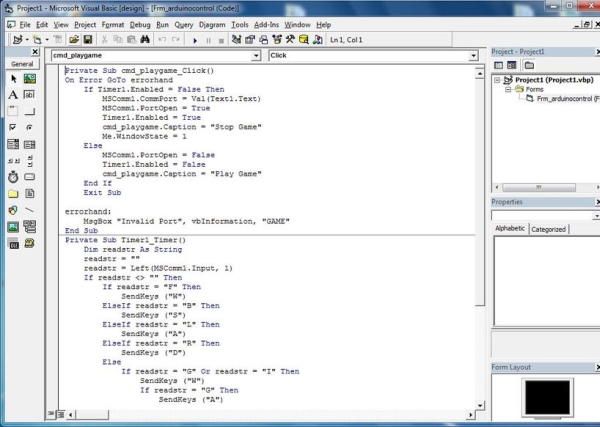
Task: Select the Pointer tool in the toolbox
Action: [13, 79]
